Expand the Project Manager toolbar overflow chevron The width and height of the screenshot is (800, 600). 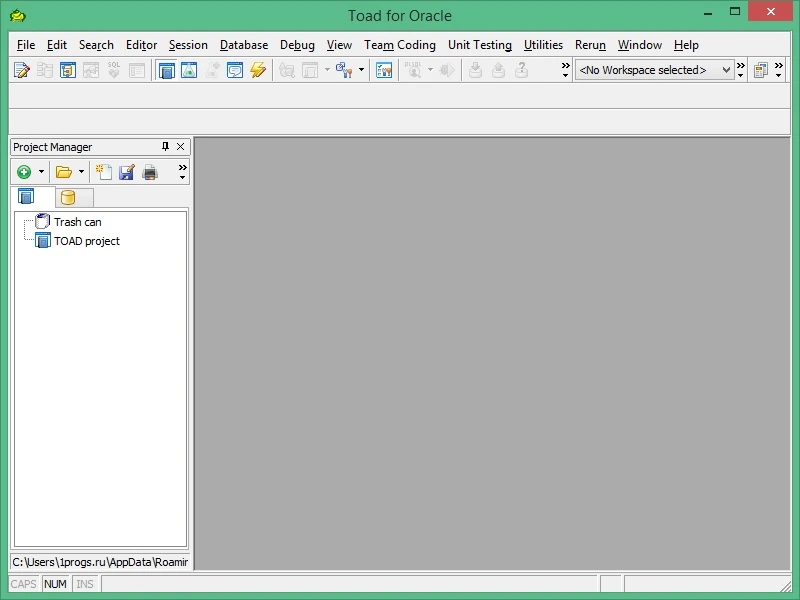(182, 172)
